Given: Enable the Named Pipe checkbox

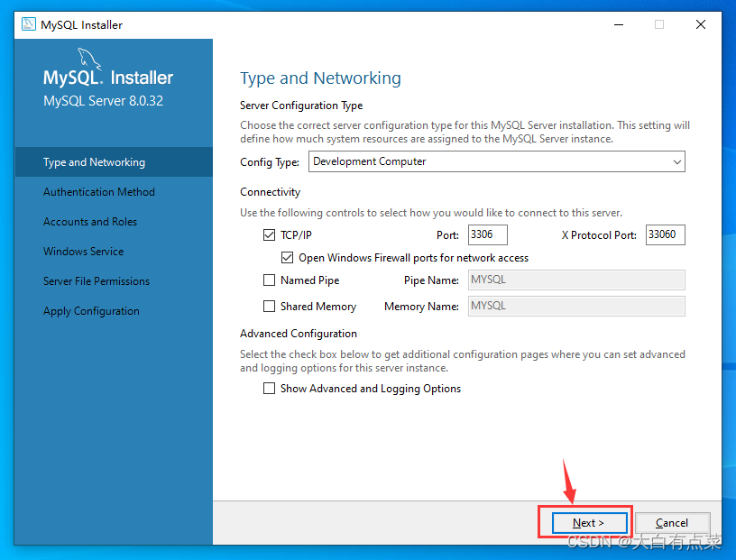Looking at the screenshot, I should click(269, 280).
